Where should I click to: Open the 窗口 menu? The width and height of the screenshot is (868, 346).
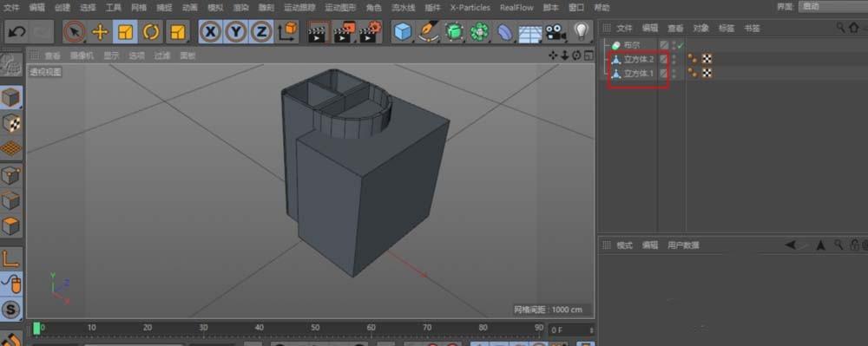click(576, 7)
